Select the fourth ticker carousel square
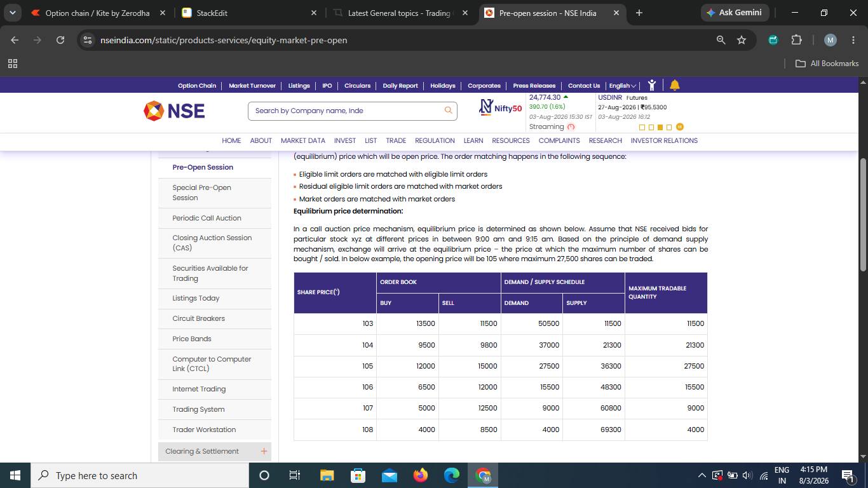The image size is (868, 488). (668, 127)
